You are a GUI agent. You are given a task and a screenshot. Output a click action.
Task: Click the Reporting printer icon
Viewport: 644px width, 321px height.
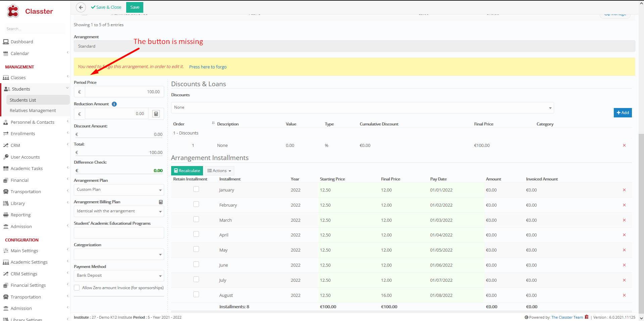pos(6,215)
